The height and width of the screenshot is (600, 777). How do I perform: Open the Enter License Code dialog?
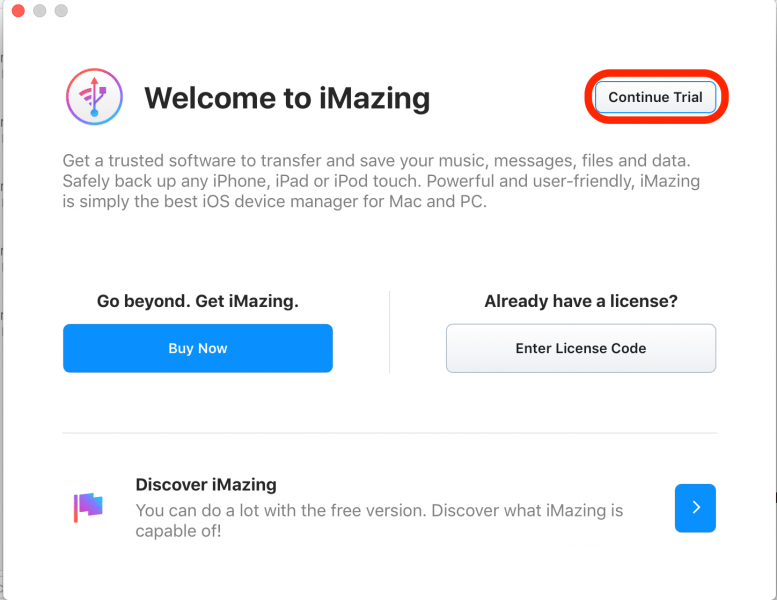coord(580,348)
